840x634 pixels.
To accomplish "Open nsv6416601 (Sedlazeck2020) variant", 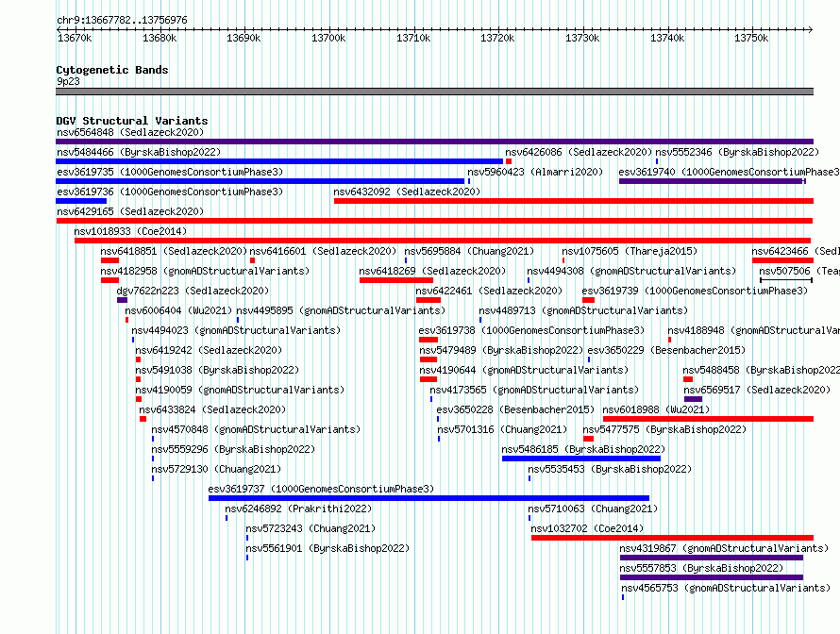I will [x=323, y=251].
